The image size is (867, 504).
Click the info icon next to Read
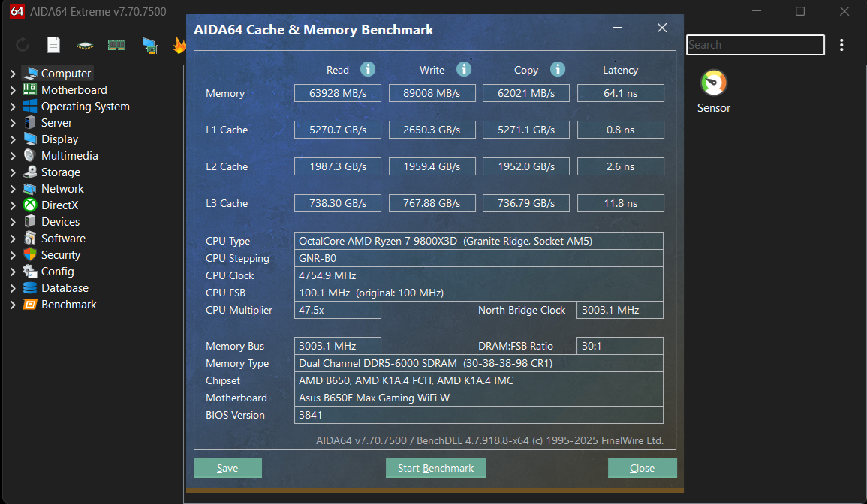click(x=368, y=69)
